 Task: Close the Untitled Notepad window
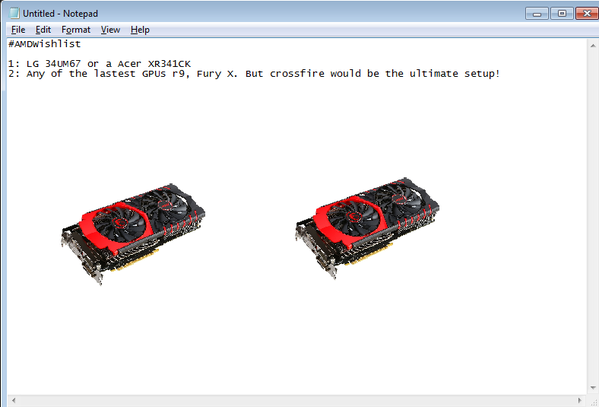pos(586,13)
